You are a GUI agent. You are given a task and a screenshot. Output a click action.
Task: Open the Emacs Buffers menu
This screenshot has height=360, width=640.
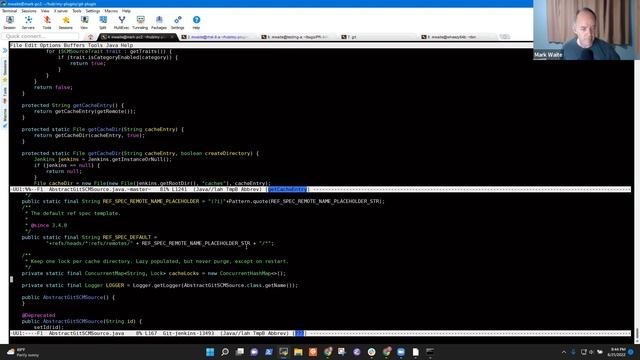click(74, 45)
